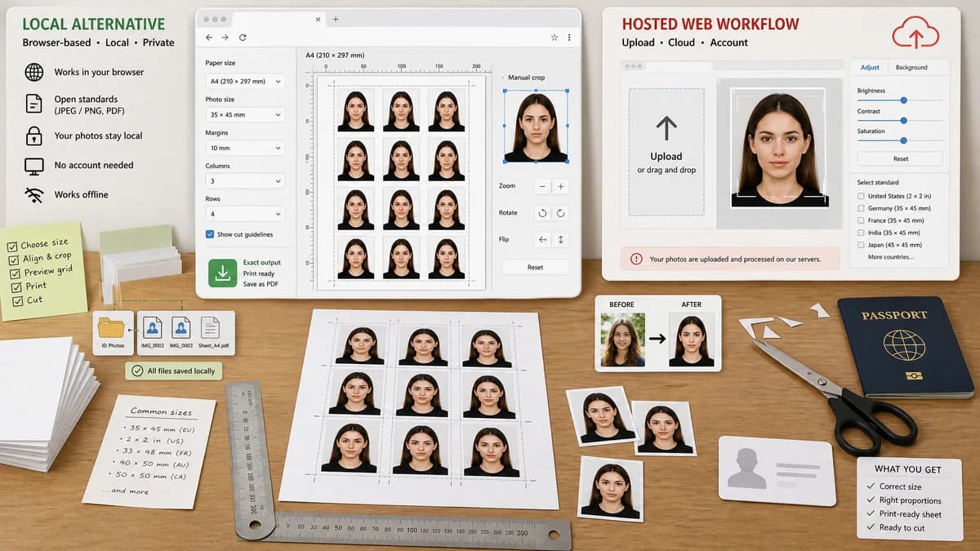Image resolution: width=980 pixels, height=551 pixels.
Task: Click the warning icon in the server notice
Action: [636, 259]
